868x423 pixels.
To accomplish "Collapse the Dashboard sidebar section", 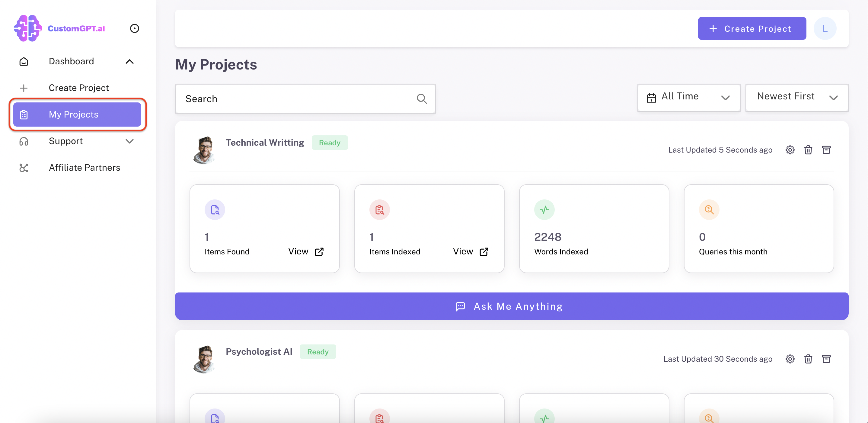I will (x=130, y=61).
